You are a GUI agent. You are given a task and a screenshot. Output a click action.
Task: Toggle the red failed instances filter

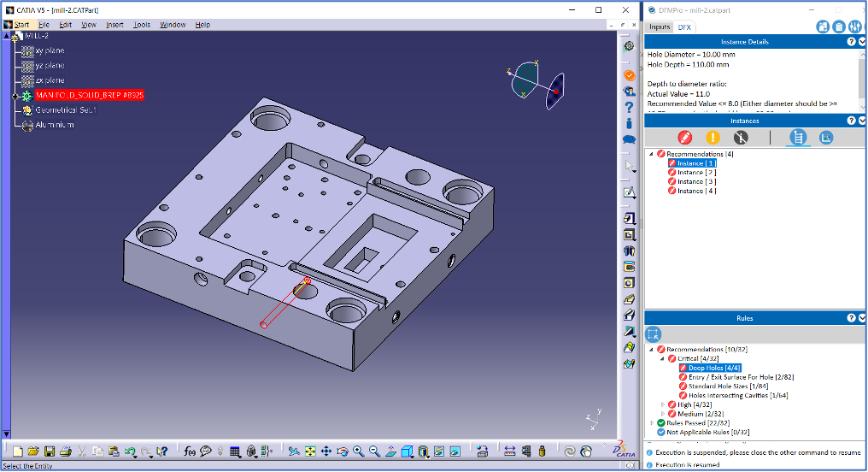pos(685,138)
